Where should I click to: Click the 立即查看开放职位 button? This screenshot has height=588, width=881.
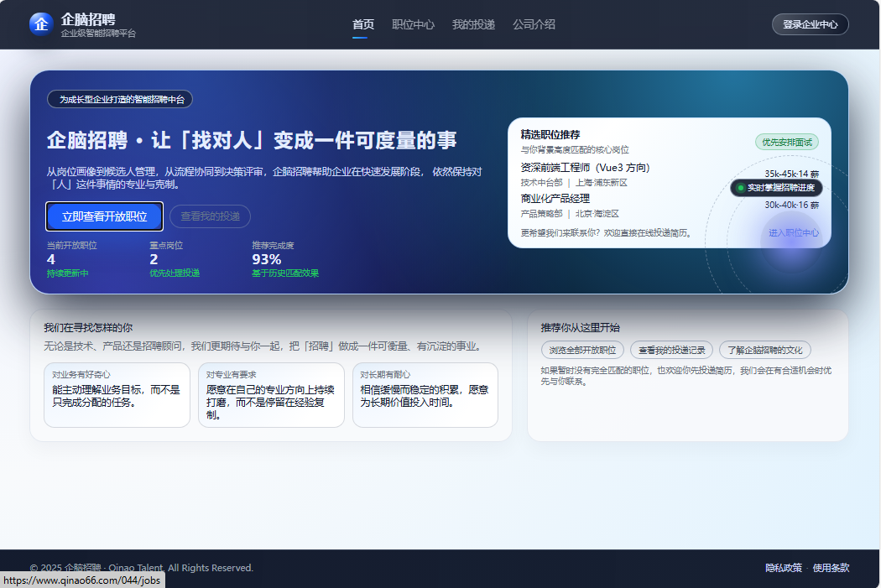(x=104, y=216)
